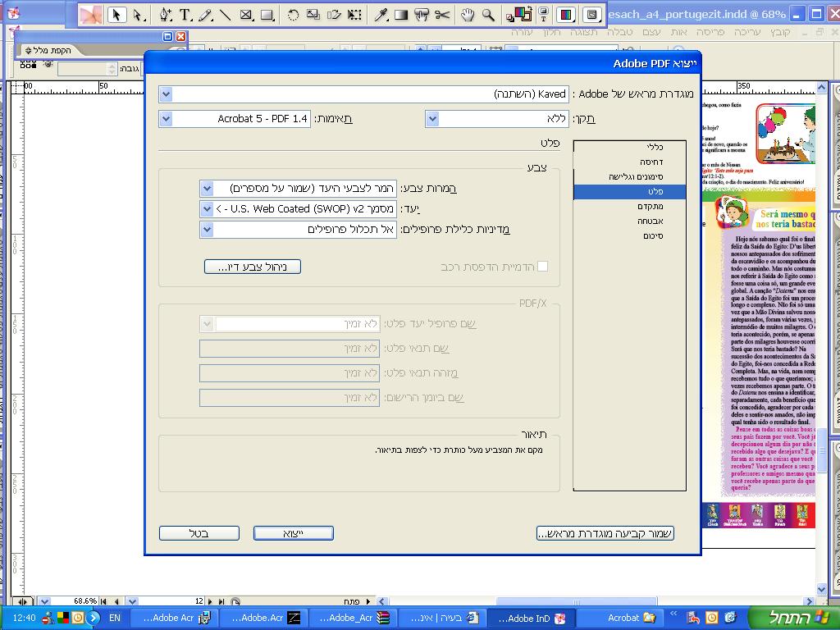
Task: Select the Eyedropper tool
Action: pyautogui.click(x=381, y=15)
